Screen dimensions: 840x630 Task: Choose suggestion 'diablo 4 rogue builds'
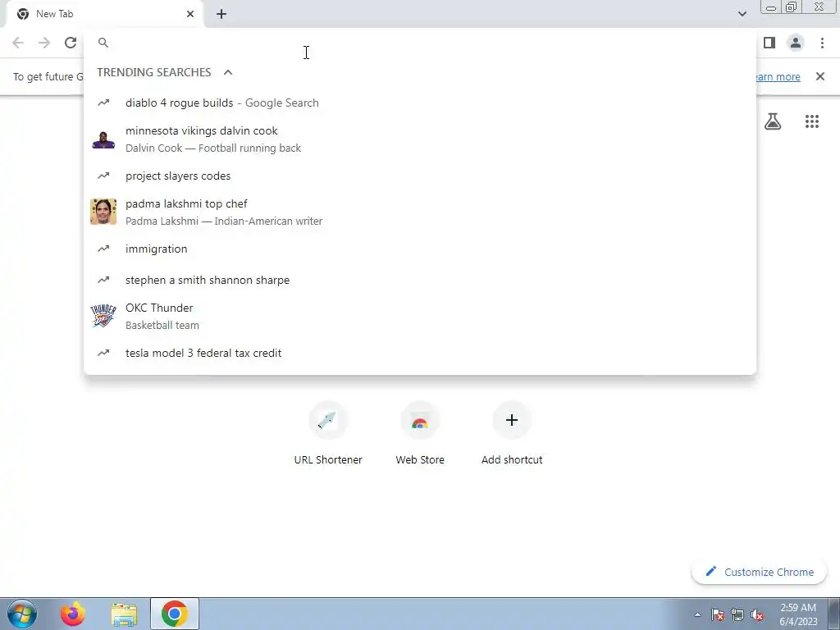coord(420,103)
